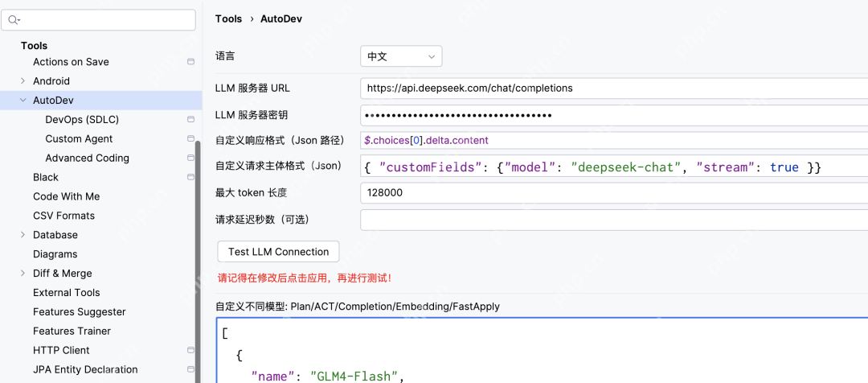Click the Tools category header in tree

point(35,45)
